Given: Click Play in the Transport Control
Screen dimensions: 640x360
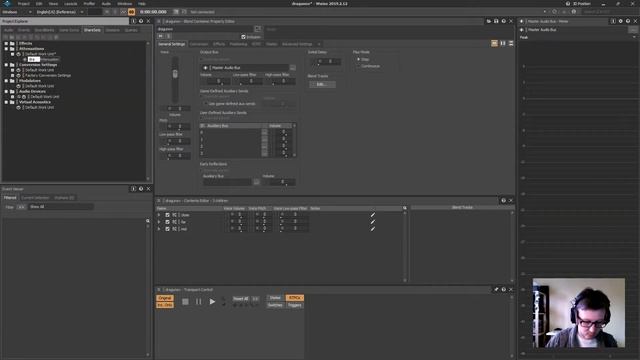Looking at the screenshot, I should click(212, 302).
